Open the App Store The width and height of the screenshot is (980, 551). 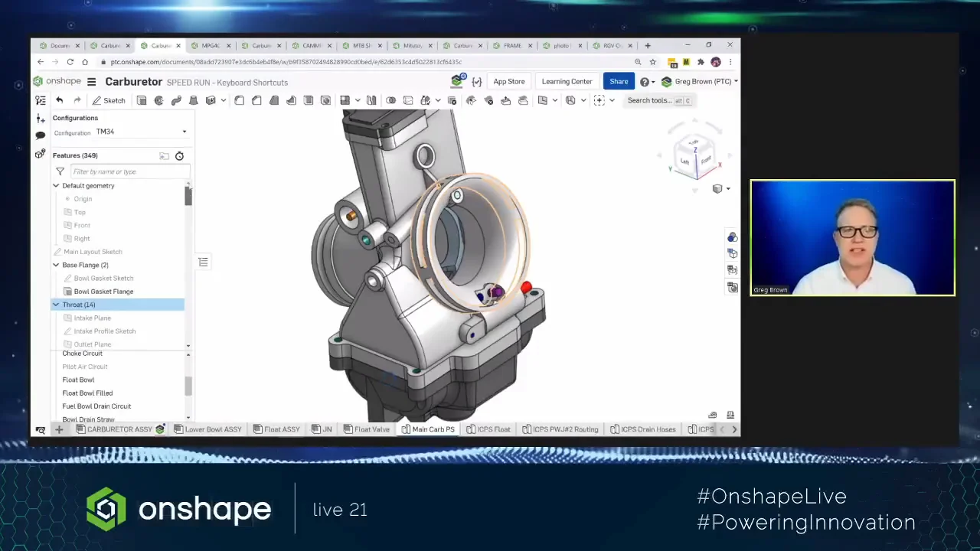pyautogui.click(x=509, y=81)
